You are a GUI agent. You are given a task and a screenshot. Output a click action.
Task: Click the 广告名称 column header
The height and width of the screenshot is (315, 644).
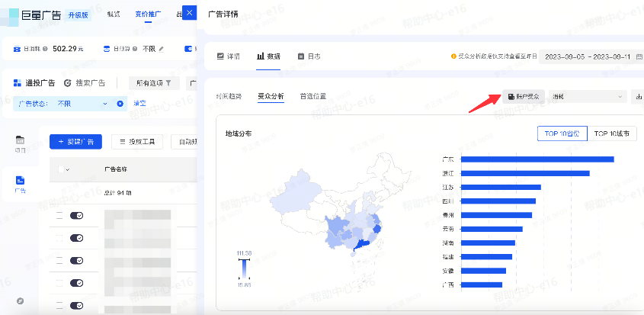point(115,169)
